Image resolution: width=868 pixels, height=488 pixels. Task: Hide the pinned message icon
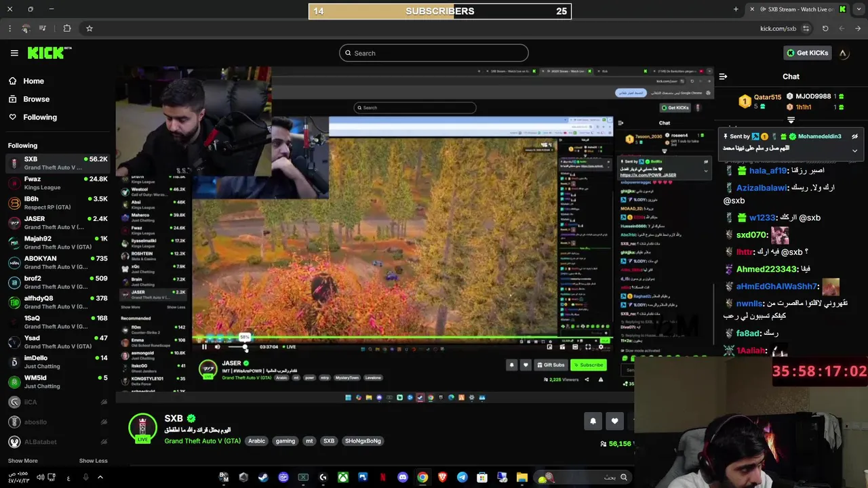pos(854,136)
